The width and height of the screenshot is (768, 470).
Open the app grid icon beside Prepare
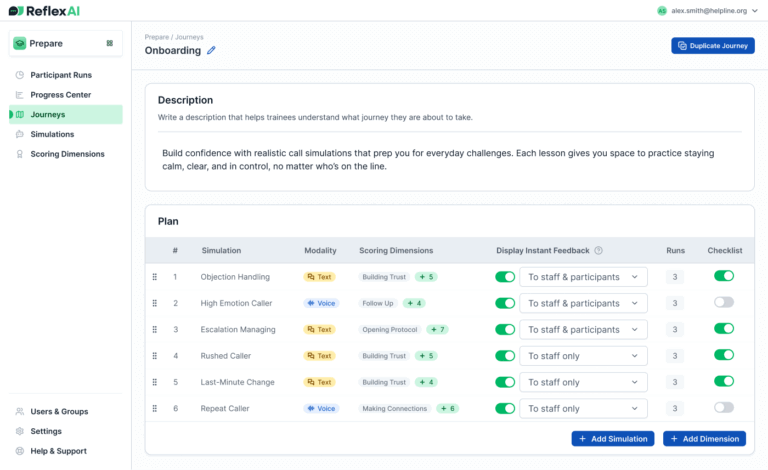click(x=110, y=44)
